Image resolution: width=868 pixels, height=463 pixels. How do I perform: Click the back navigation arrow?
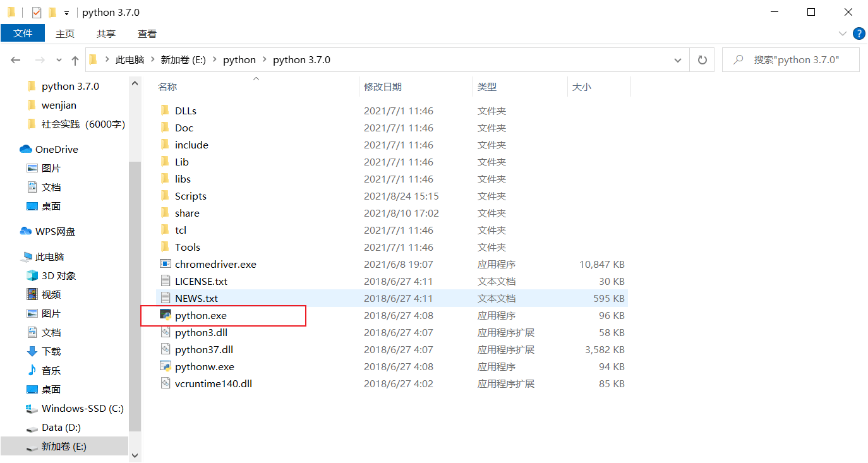[x=16, y=60]
